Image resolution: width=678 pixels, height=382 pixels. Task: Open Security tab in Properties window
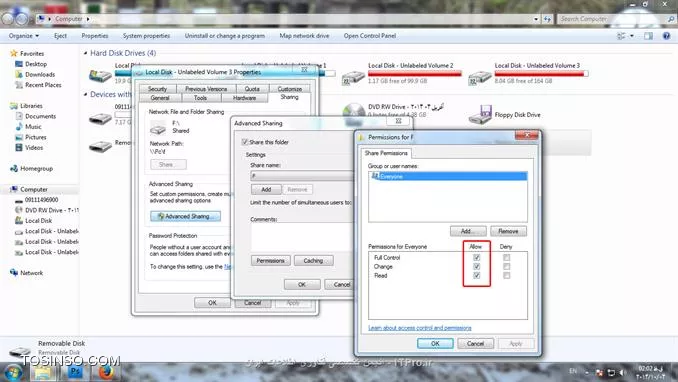coord(157,89)
